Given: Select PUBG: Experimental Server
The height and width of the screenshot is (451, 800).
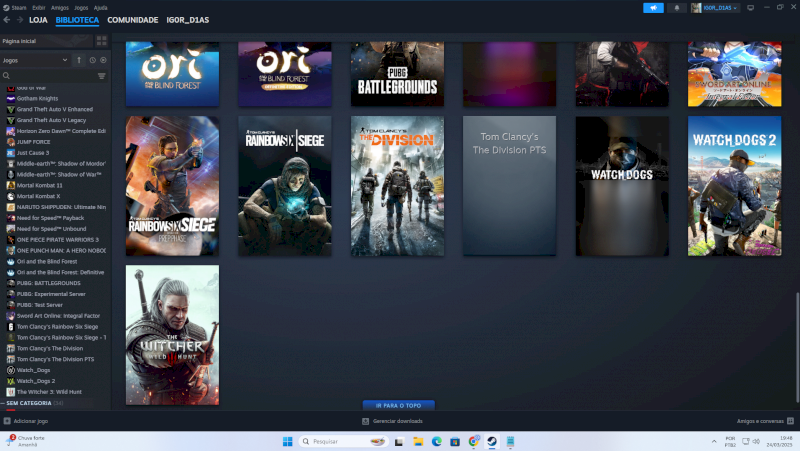Looking at the screenshot, I should coord(56,294).
